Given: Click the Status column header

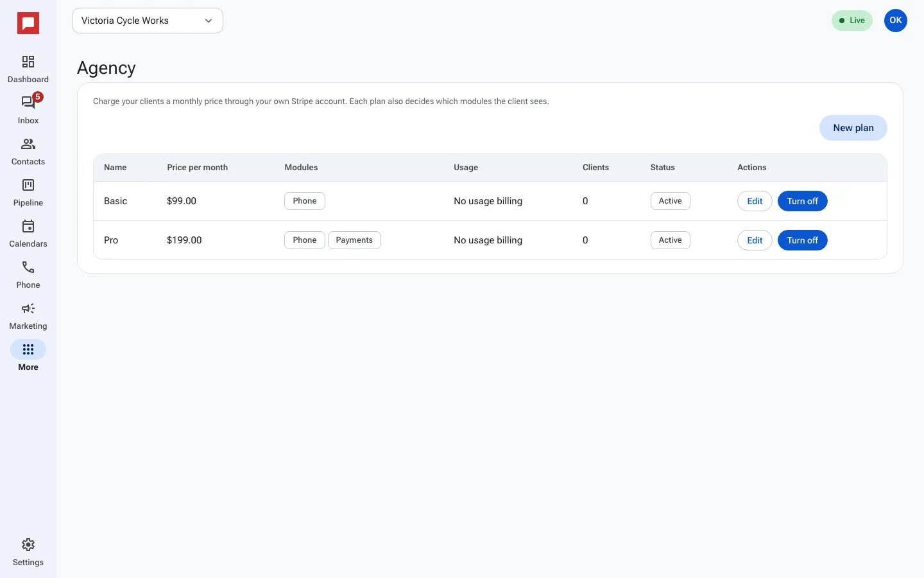Looking at the screenshot, I should (x=663, y=168).
